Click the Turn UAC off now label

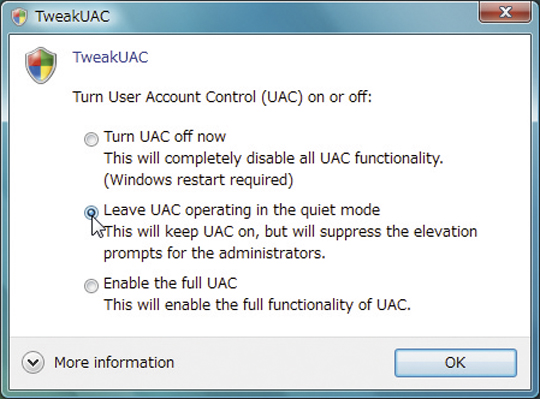[165, 137]
